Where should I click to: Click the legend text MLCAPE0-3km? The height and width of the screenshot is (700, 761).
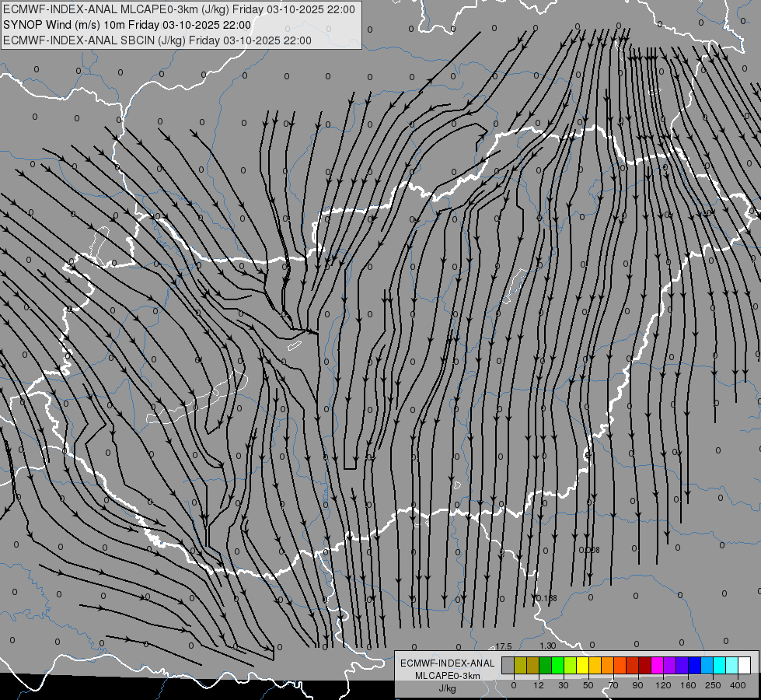pyautogui.click(x=448, y=676)
